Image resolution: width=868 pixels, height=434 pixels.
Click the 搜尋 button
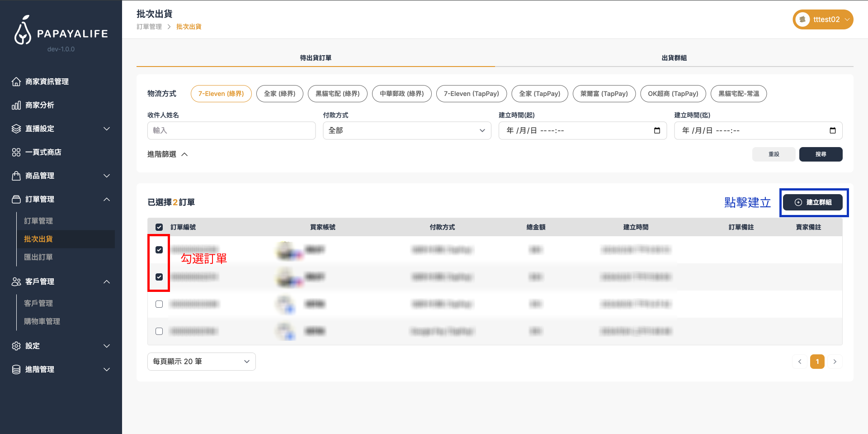[x=821, y=154]
